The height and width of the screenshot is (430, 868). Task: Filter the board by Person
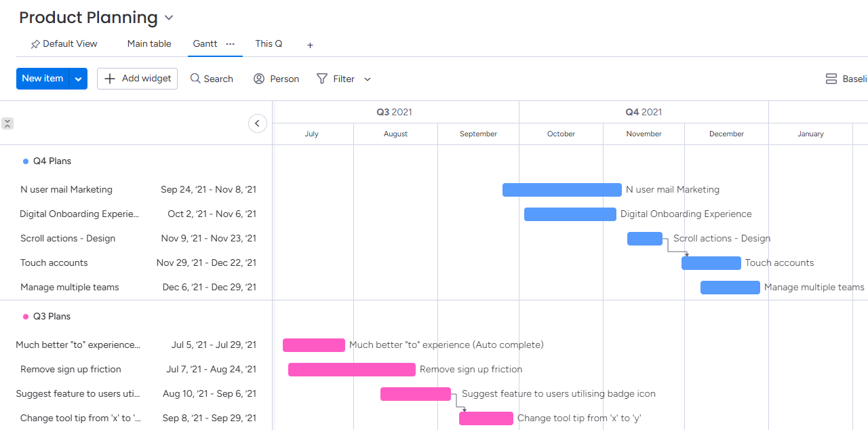[276, 79]
